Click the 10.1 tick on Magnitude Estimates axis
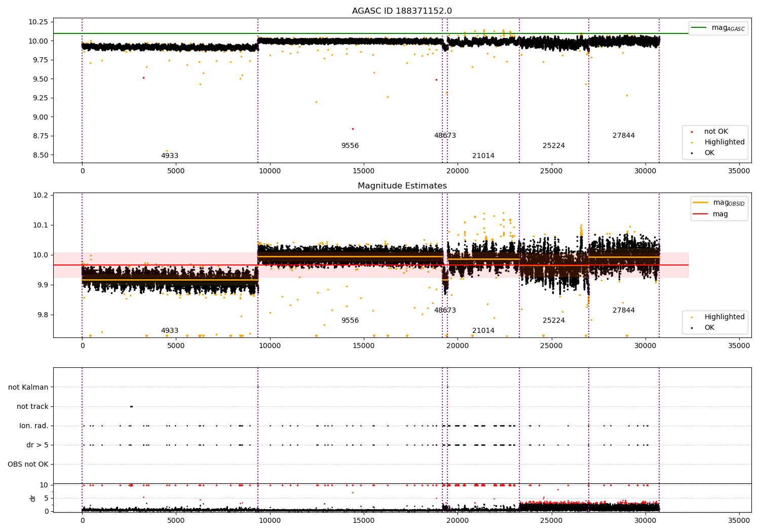 tap(40, 225)
